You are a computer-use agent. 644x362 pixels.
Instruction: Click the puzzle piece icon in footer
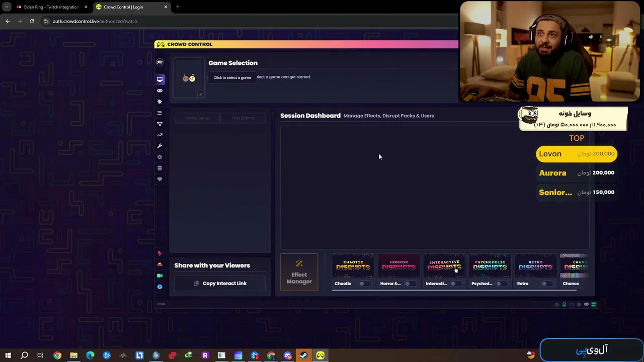[579, 304]
